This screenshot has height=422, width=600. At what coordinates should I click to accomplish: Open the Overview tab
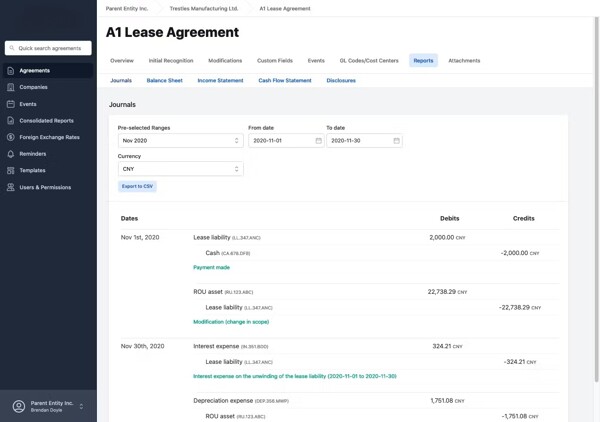click(122, 60)
